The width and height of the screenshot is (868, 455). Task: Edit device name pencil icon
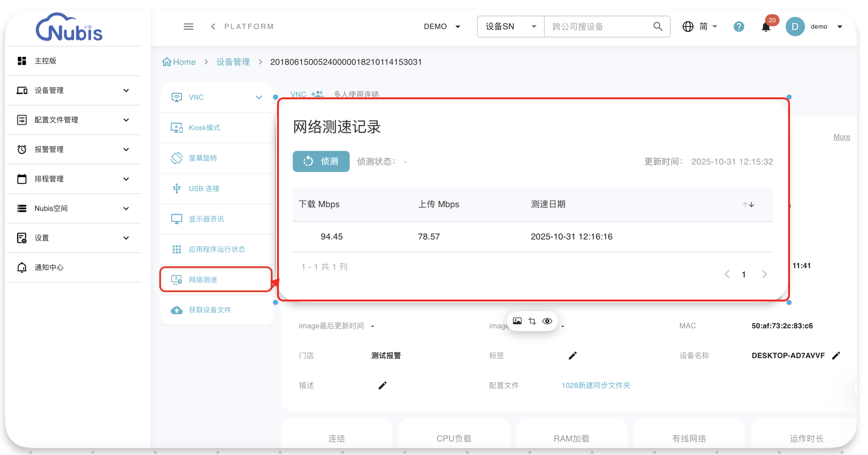(836, 355)
